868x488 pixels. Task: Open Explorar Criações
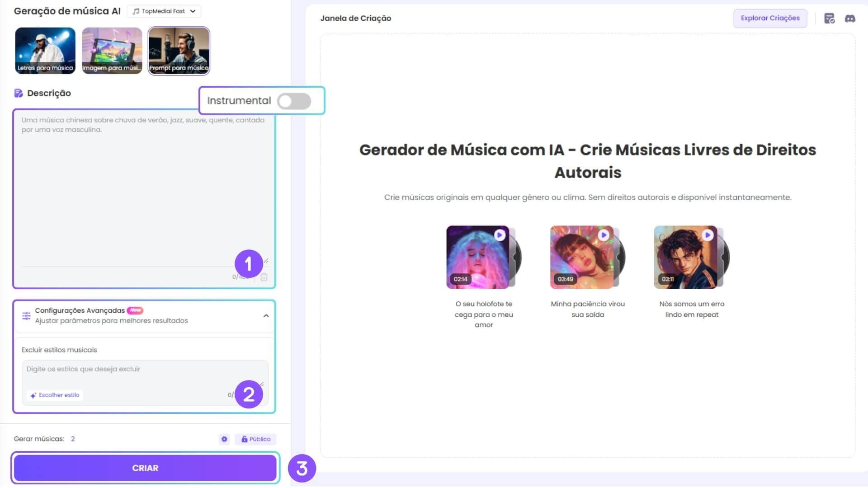coord(770,18)
